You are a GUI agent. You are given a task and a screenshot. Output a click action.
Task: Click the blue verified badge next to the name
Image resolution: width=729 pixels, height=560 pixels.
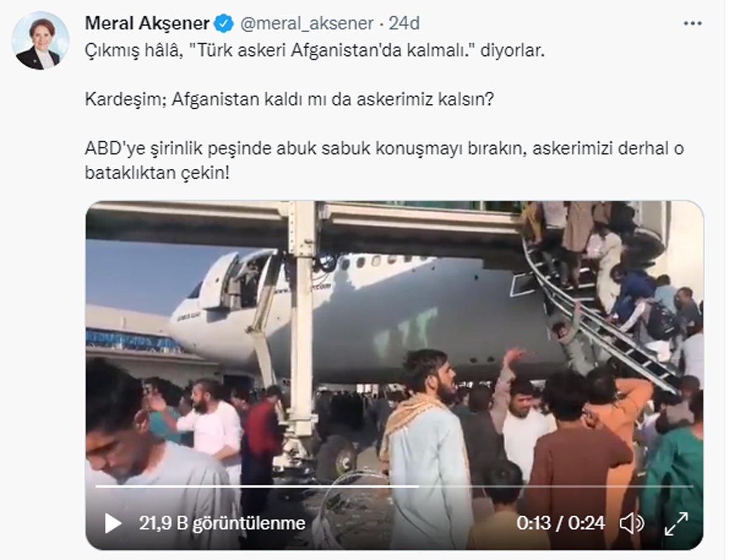coord(225,24)
